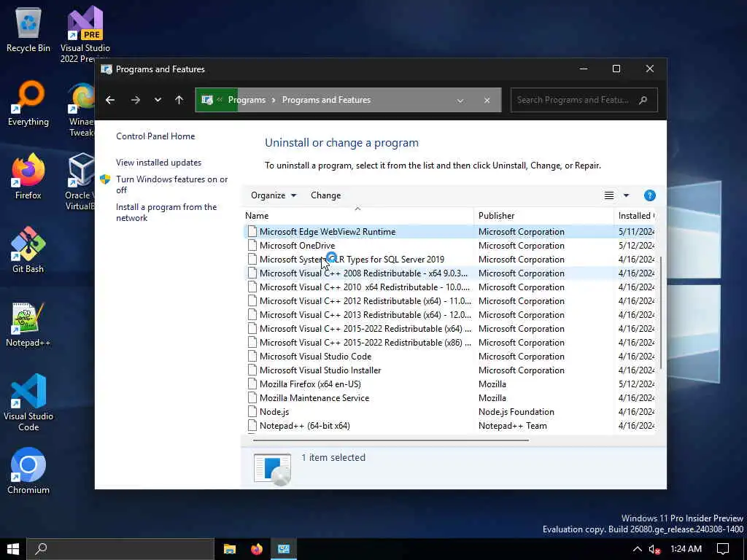Viewport: 747px width, 560px height.
Task: Open Turn Windows features on or off
Action: point(171,184)
